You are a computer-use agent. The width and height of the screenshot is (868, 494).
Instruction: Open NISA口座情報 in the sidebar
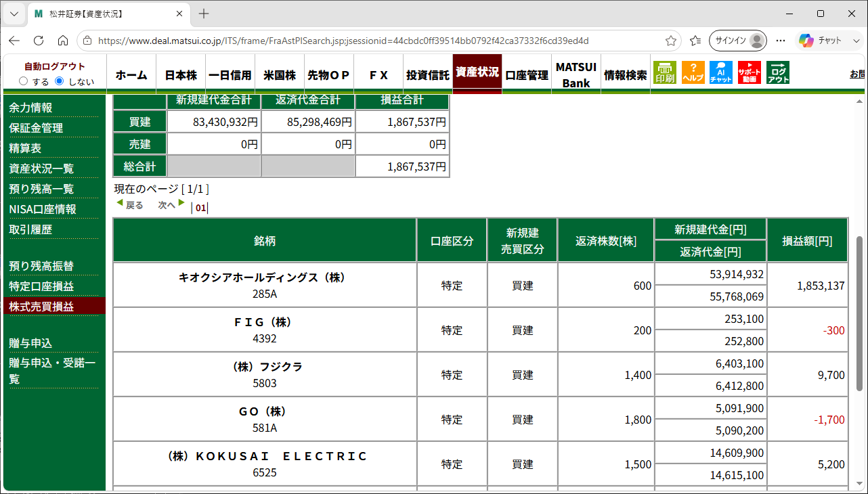(43, 209)
